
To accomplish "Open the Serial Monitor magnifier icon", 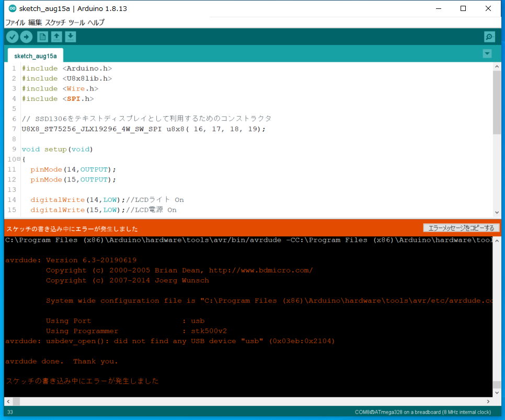I will click(489, 37).
